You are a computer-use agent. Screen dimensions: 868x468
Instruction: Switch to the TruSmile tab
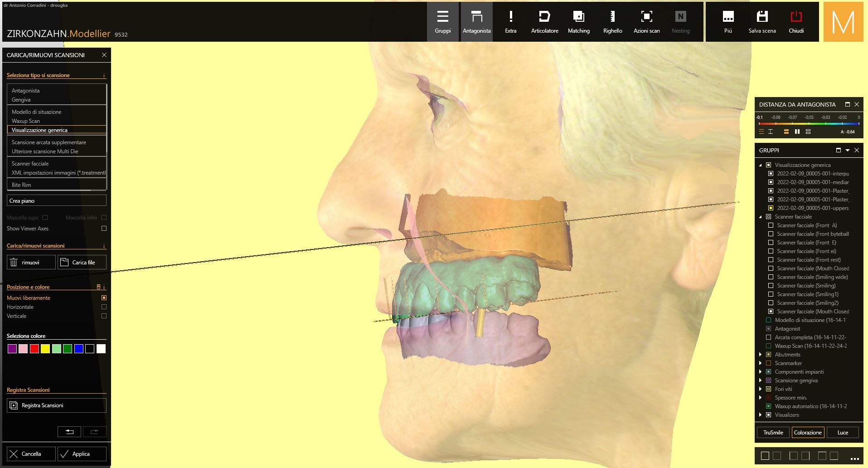pos(773,432)
